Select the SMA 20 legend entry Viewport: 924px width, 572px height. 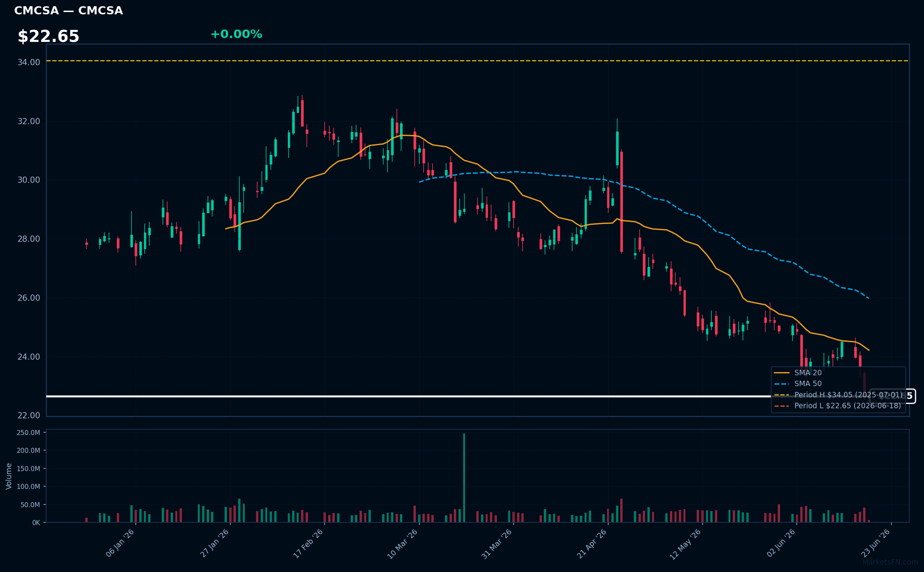point(798,373)
